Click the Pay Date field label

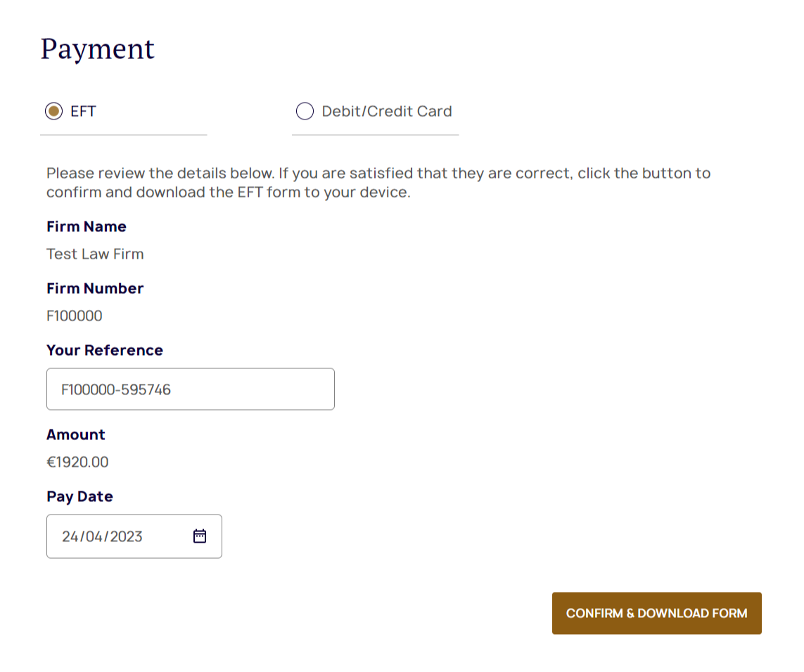79,496
